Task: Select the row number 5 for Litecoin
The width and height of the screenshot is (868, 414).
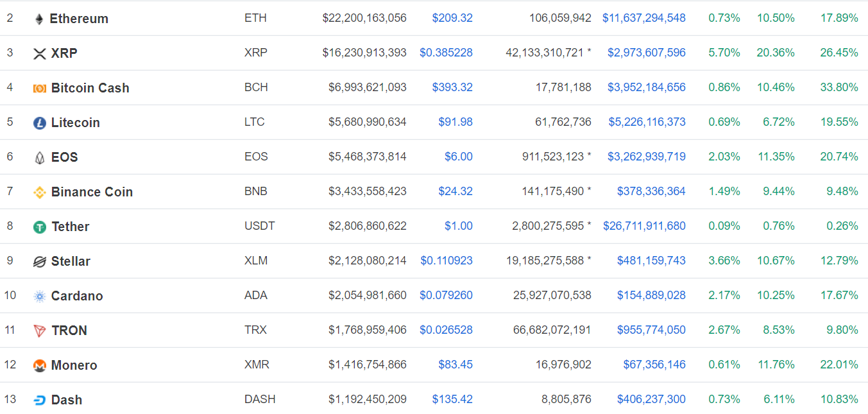Action: 10,122
